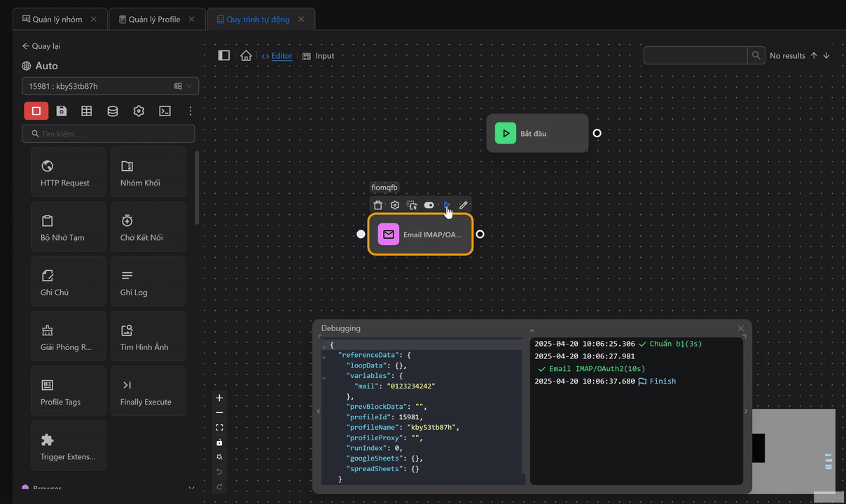The image size is (846, 504).
Task: Open the terminal console icon
Action: click(x=165, y=111)
